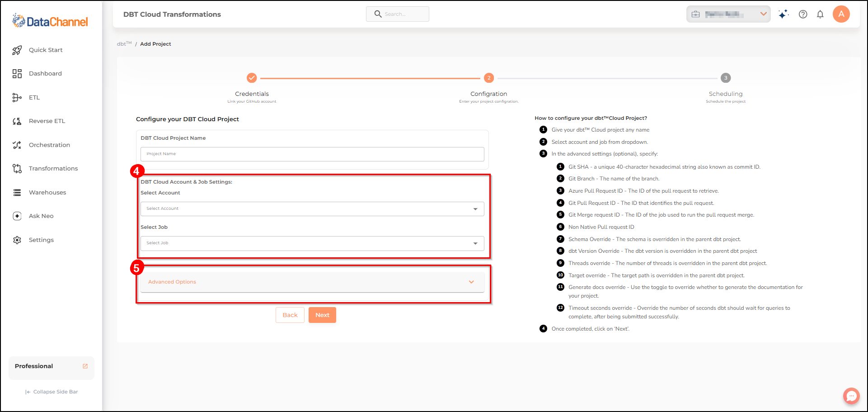Open Transformations section
The image size is (868, 412).
tap(53, 169)
